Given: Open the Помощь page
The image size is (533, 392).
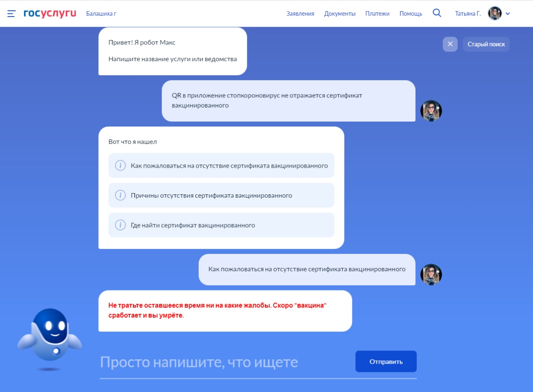Looking at the screenshot, I should pyautogui.click(x=411, y=14).
